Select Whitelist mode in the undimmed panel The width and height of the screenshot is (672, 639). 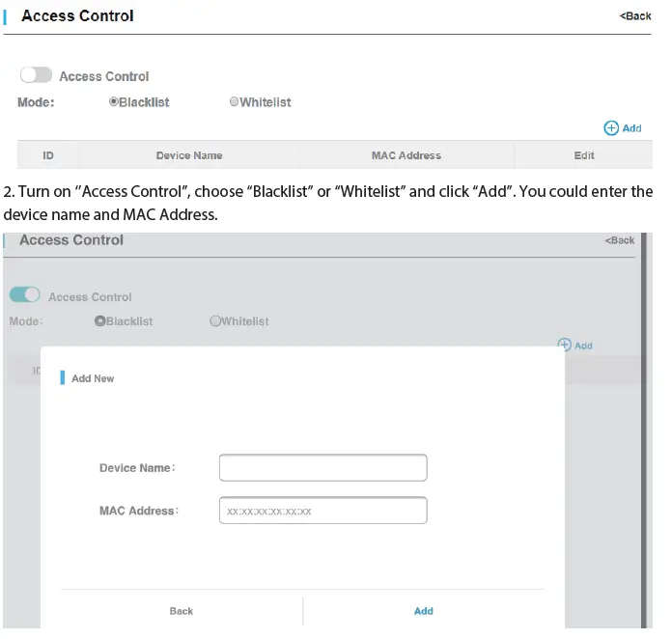click(x=234, y=101)
